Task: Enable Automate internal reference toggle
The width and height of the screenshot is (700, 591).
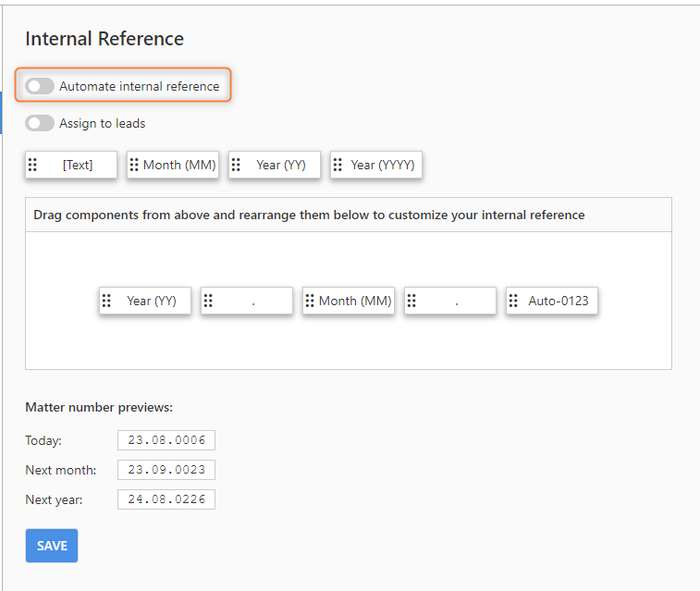Action: coord(40,86)
